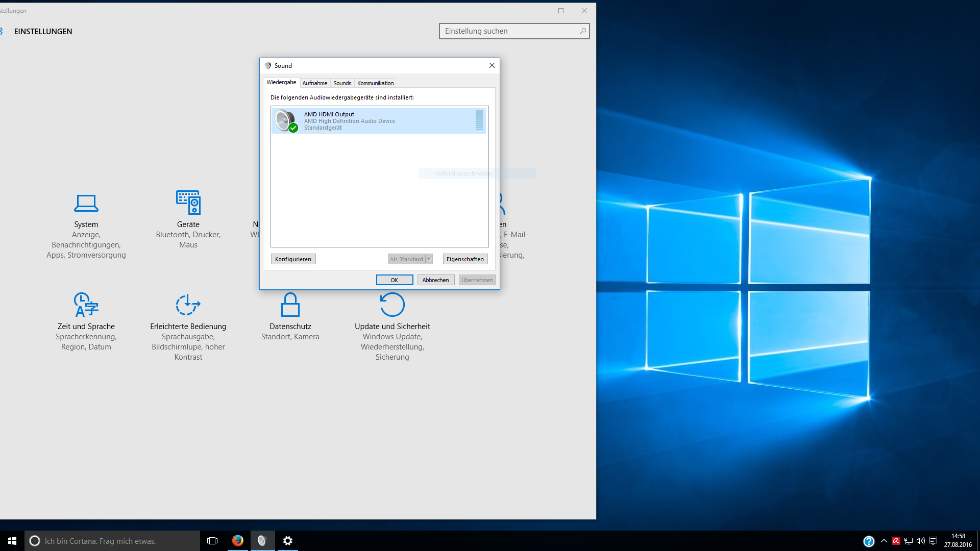Open Action Center notification icon
Image resolution: width=980 pixels, height=551 pixels.
click(x=933, y=541)
